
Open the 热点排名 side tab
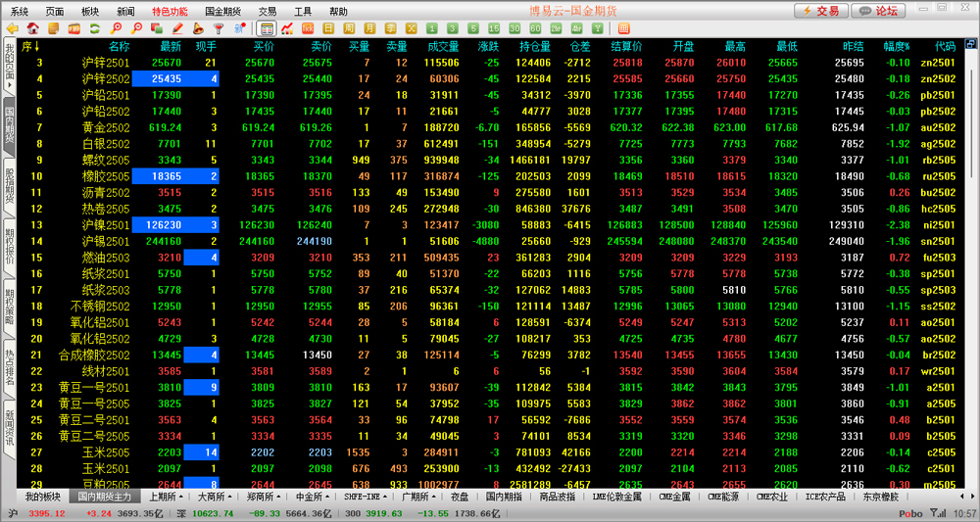(9, 366)
